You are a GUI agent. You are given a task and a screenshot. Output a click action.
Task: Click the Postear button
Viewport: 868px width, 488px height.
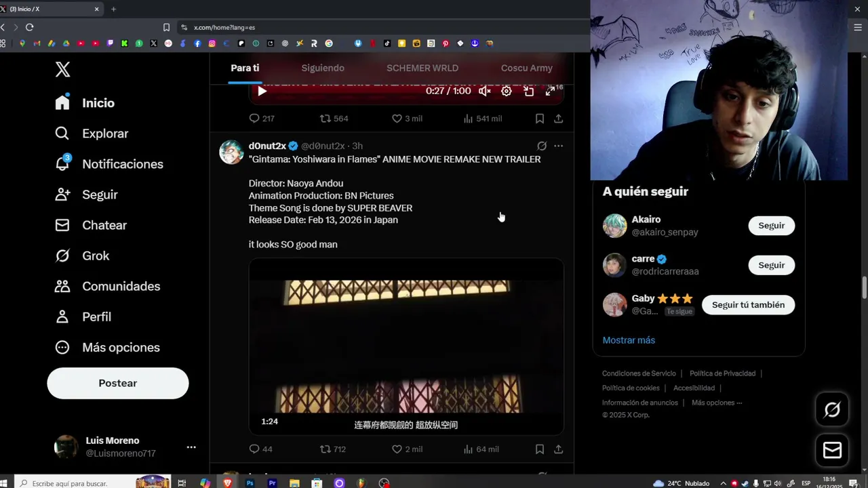tap(118, 383)
